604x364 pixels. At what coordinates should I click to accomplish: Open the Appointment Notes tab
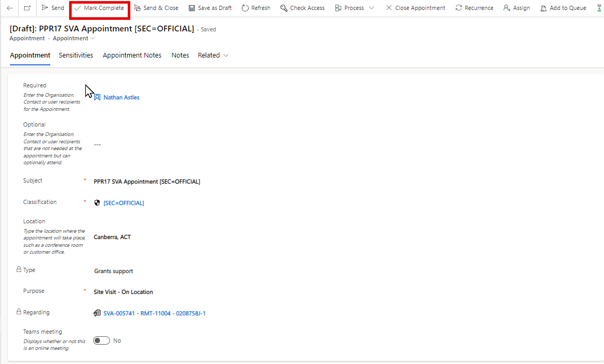click(x=132, y=55)
